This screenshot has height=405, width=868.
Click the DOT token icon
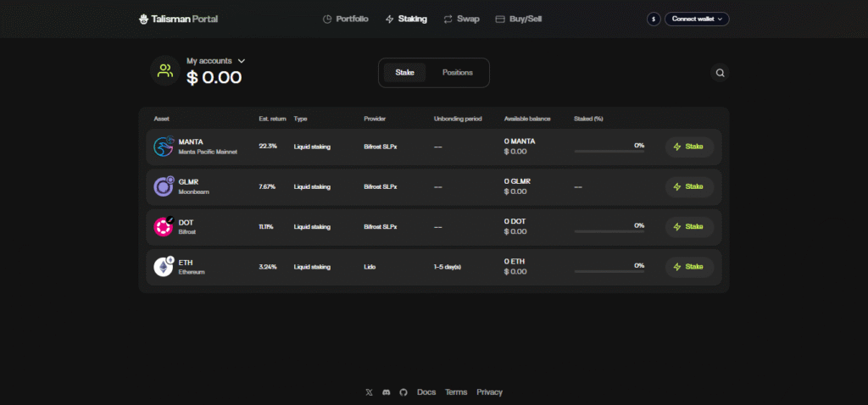tap(163, 226)
